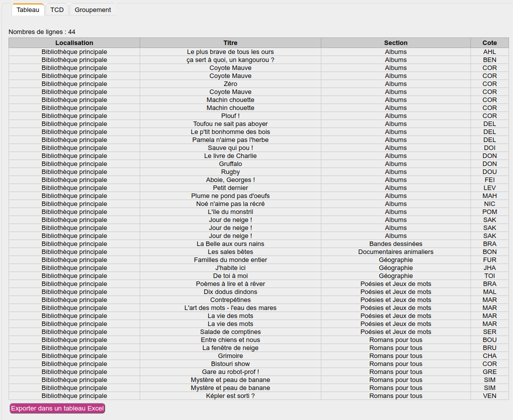Select the Section cell Documentaires animaliers
Image resolution: width=513 pixels, height=420 pixels.
[x=395, y=251]
